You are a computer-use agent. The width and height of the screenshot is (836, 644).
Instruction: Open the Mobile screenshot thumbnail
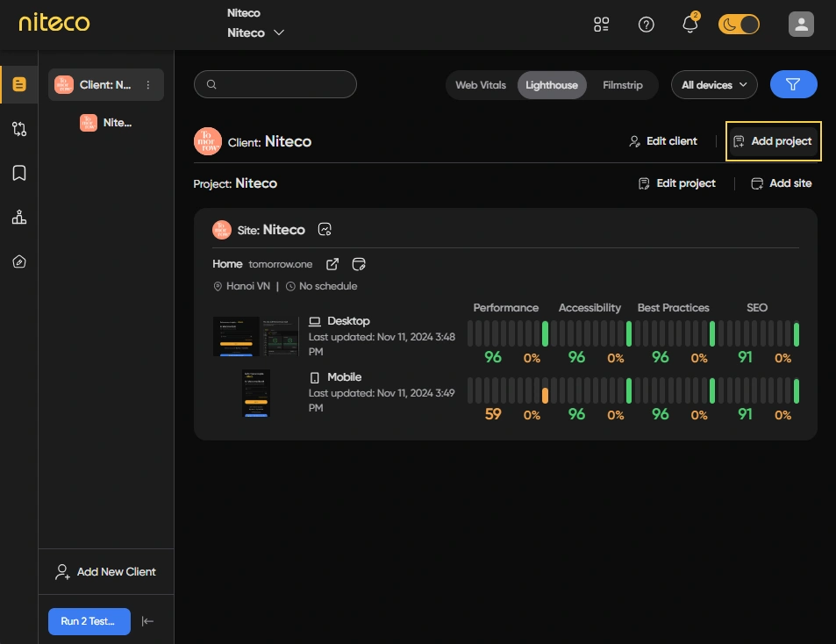click(x=256, y=393)
